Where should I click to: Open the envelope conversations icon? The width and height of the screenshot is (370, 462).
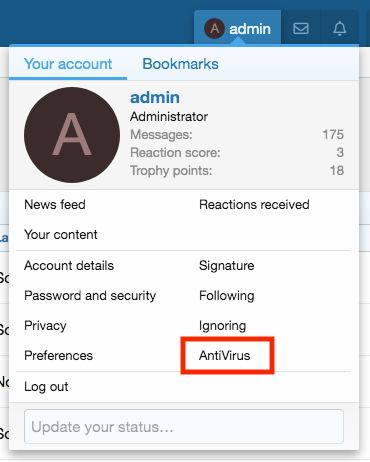point(301,28)
